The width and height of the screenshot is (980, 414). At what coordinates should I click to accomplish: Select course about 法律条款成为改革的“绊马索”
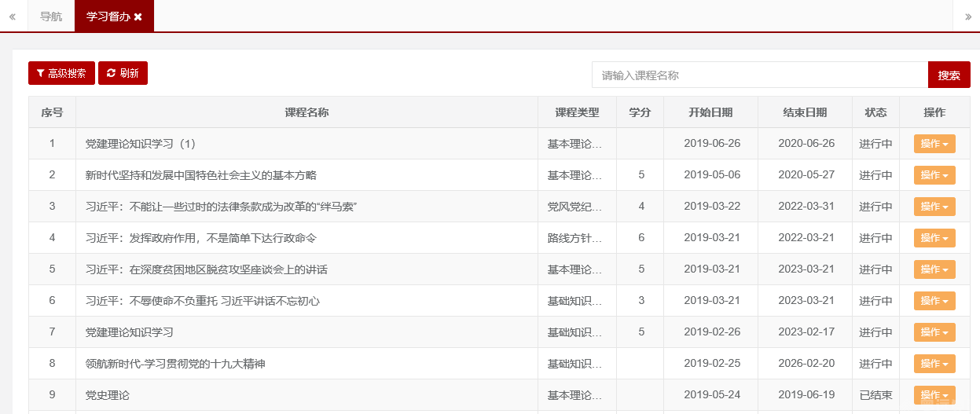222,207
